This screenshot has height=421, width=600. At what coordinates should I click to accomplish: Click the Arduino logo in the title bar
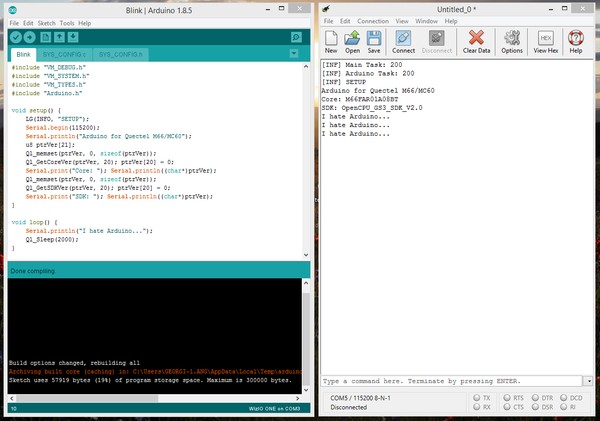click(x=13, y=10)
